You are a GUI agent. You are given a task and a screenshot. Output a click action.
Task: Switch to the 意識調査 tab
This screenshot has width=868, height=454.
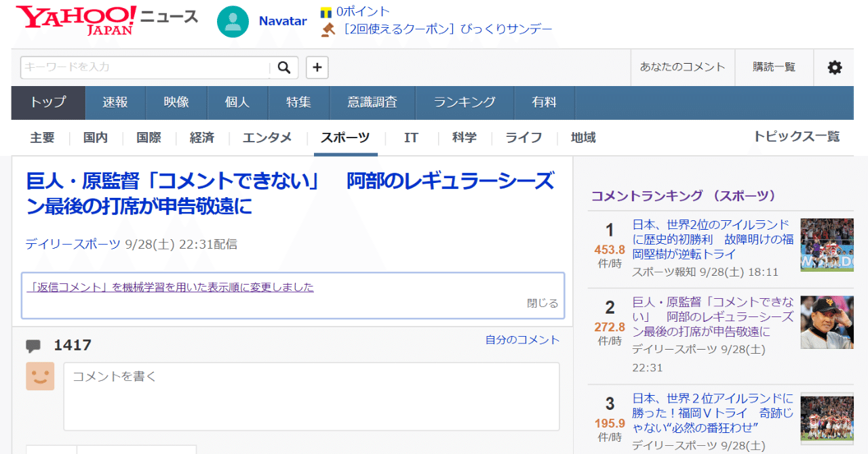(x=372, y=102)
